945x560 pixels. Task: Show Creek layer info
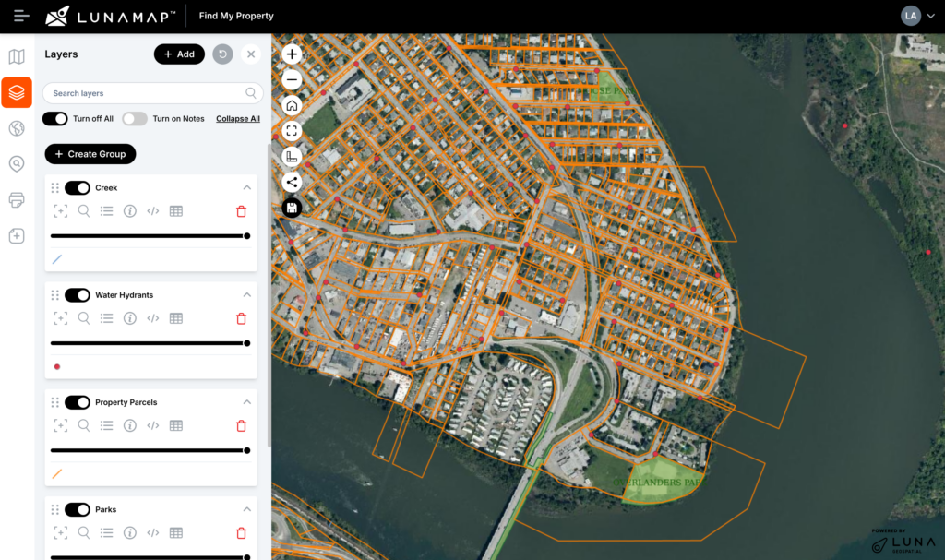(x=129, y=211)
